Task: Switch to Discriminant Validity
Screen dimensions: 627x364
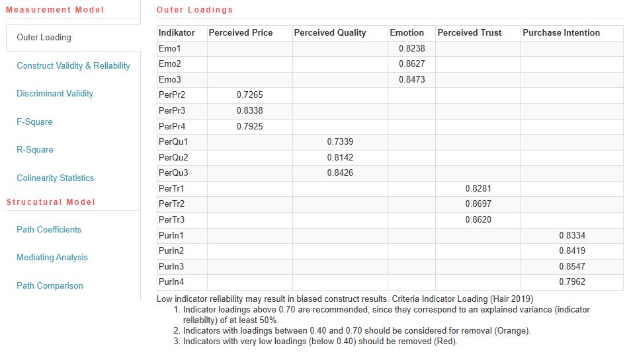Action: [55, 94]
